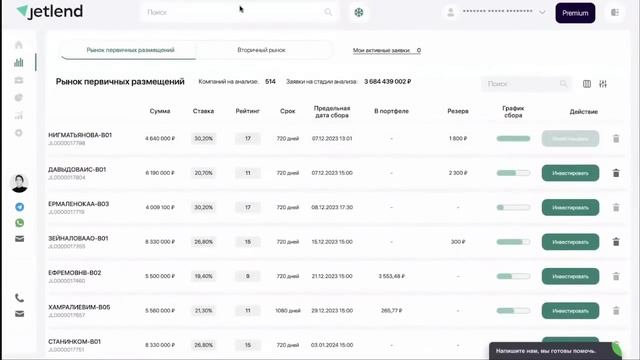Click Инвестировать for ЕФРЕМОВНВ-В02
This screenshot has height=360, width=640.
pos(570,276)
